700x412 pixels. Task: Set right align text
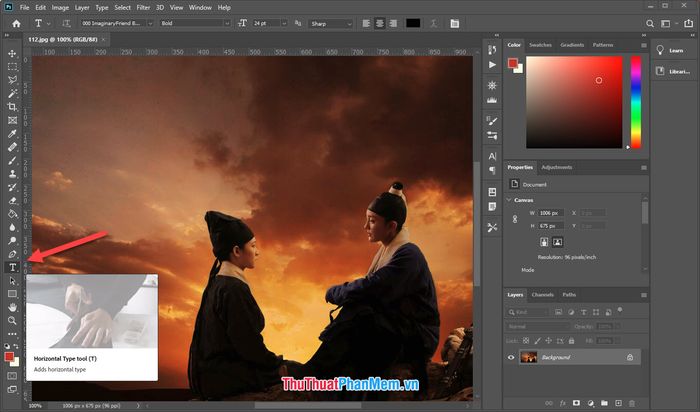(393, 23)
